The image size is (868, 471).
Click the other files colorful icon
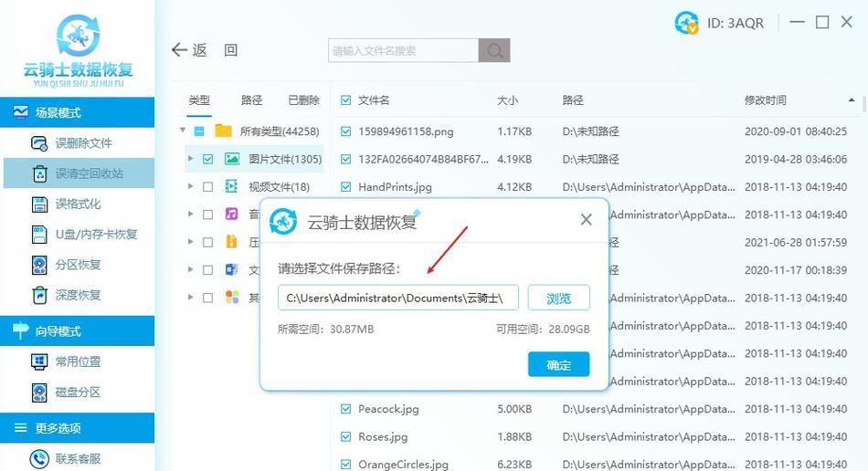[x=232, y=297]
